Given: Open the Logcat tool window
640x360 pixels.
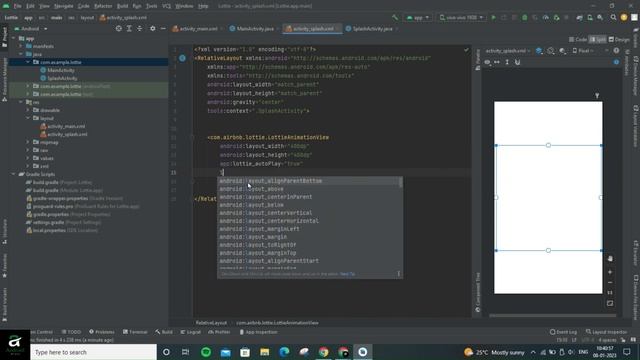Looking at the screenshot, I should tap(191, 332).
